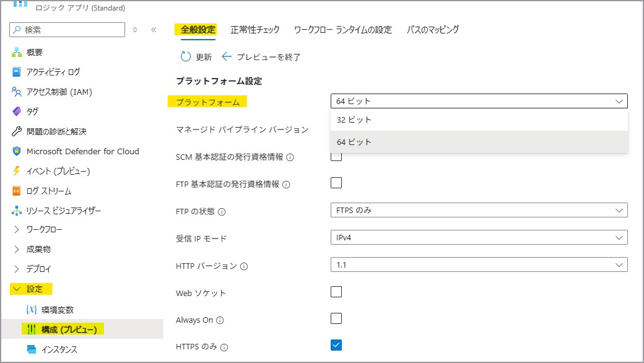Toggle the Always On checkbox
The image size is (644, 363).
(336, 318)
